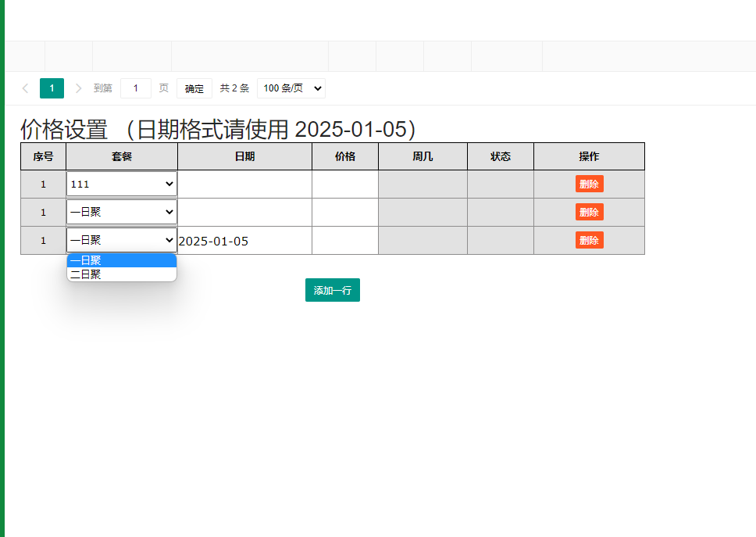Screen dimensions: 756x537
Task: Choose 二日聚 from the open dropdown list
Action: (122, 274)
